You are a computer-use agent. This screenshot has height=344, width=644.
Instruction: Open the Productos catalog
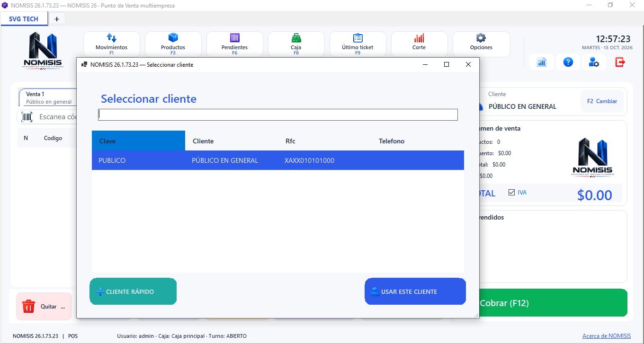[x=173, y=44]
